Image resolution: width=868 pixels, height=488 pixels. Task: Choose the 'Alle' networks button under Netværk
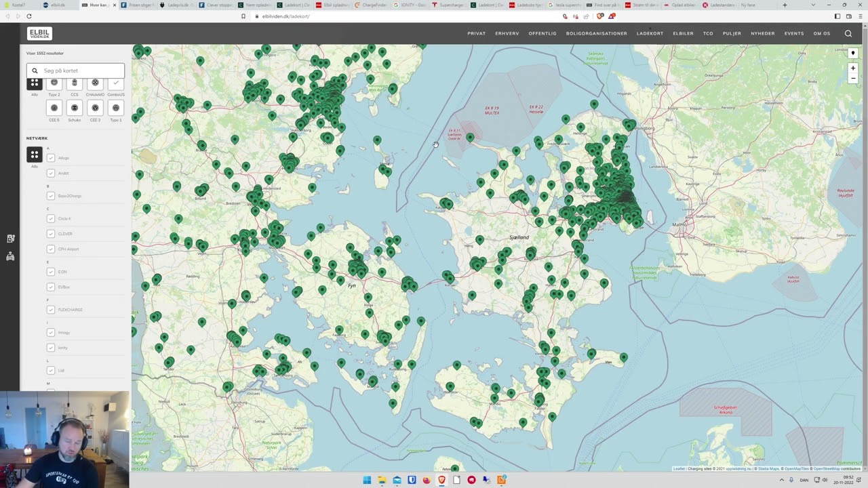35,155
